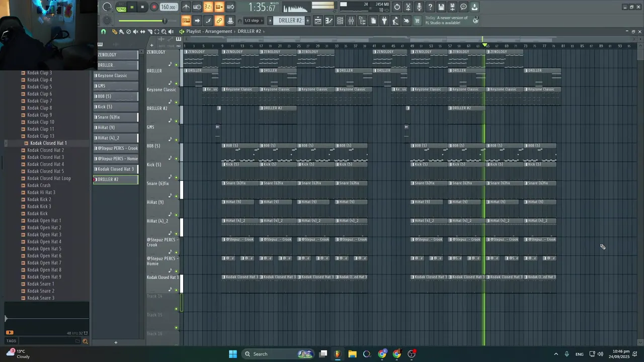
Task: Toggle loop recording icon
Action: click(230, 7)
